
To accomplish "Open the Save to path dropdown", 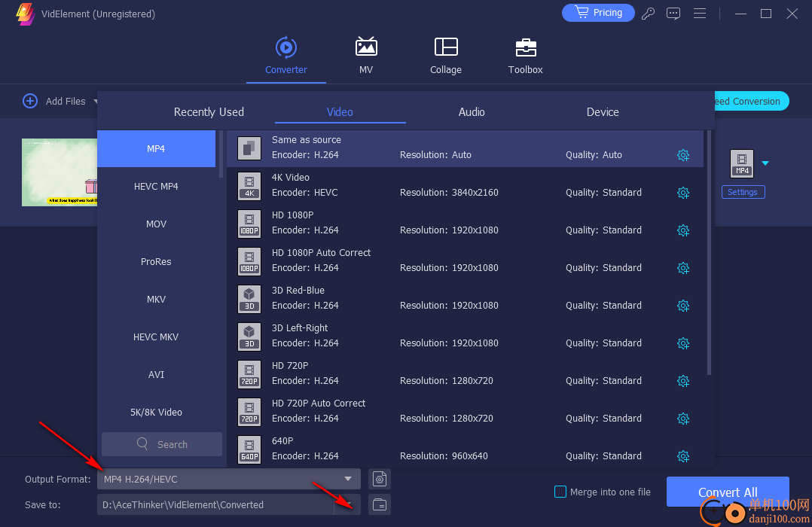I will coord(349,504).
